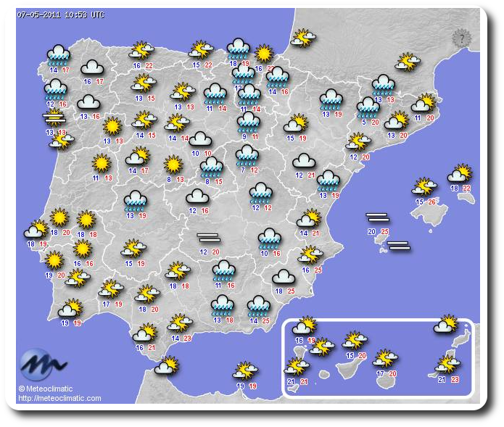Click partly sunny icon above 14 15
This screenshot has height=427, width=504.
pyautogui.click(x=144, y=120)
